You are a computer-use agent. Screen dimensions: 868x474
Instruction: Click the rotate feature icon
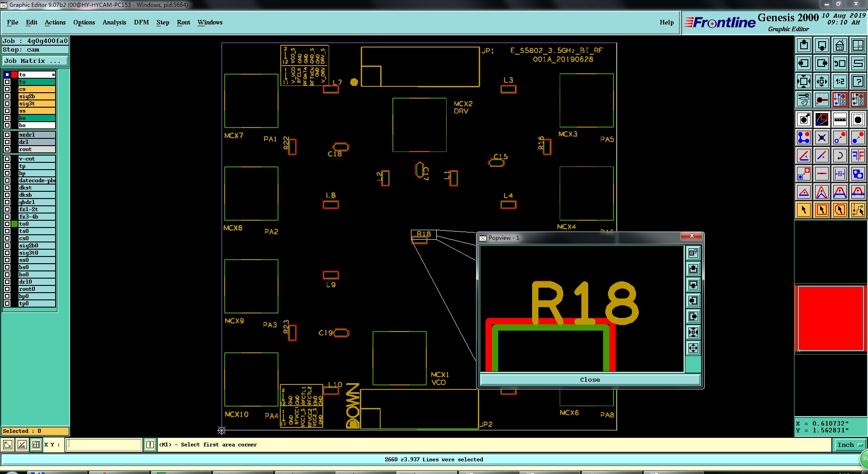tap(840, 156)
